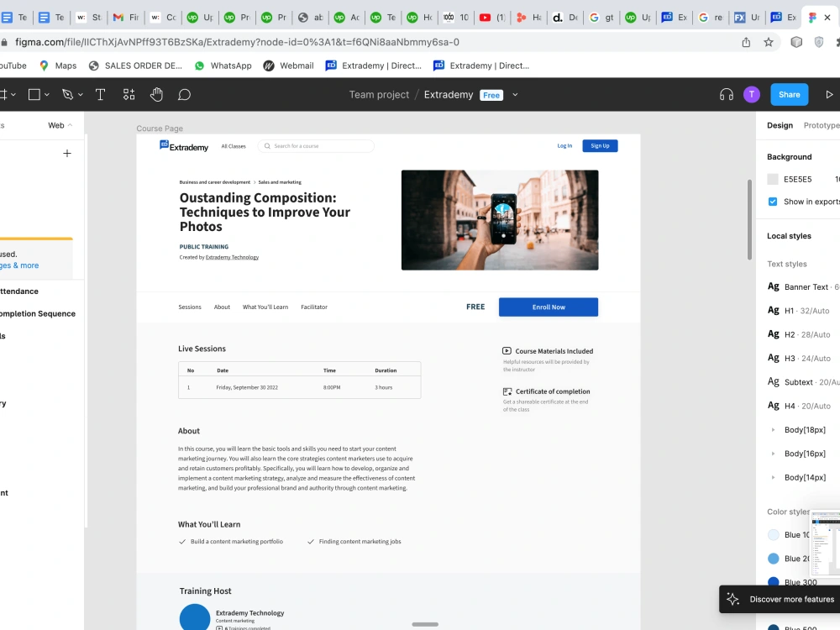Switch to the YouTube browser tab
Image resolution: width=840 pixels, height=630 pixels.
click(492, 18)
